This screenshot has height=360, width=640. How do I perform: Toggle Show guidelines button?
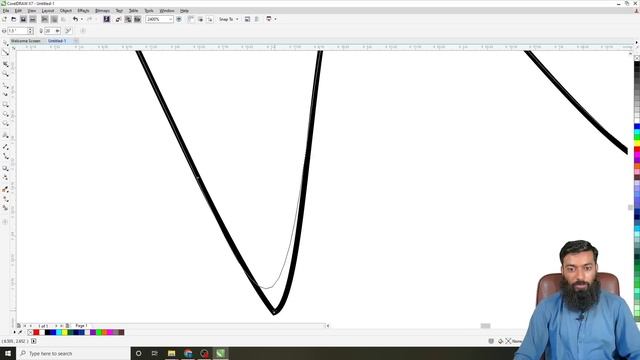pos(210,19)
